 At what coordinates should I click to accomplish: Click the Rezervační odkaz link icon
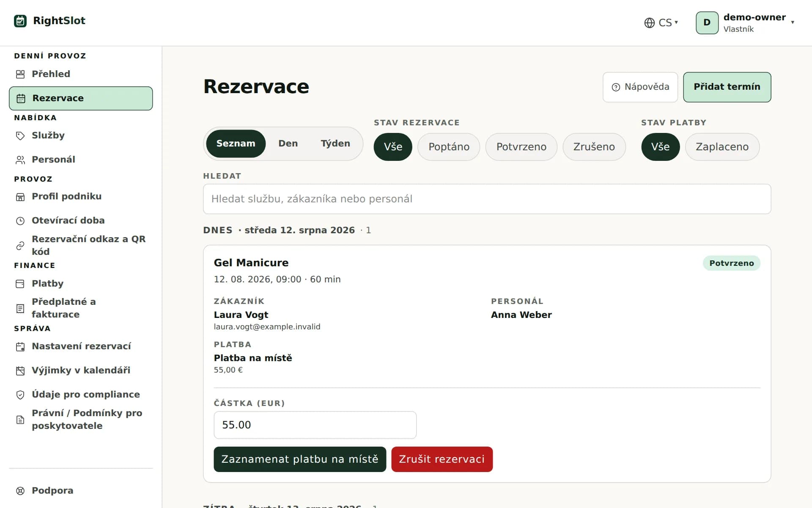(20, 246)
